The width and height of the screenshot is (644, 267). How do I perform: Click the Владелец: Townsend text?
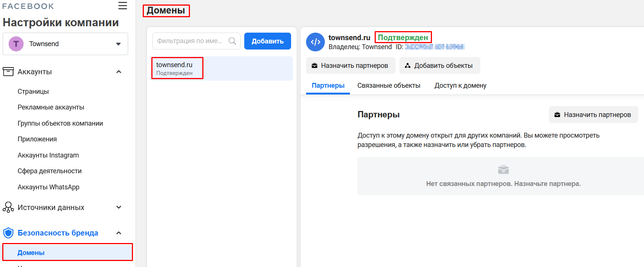click(x=360, y=47)
